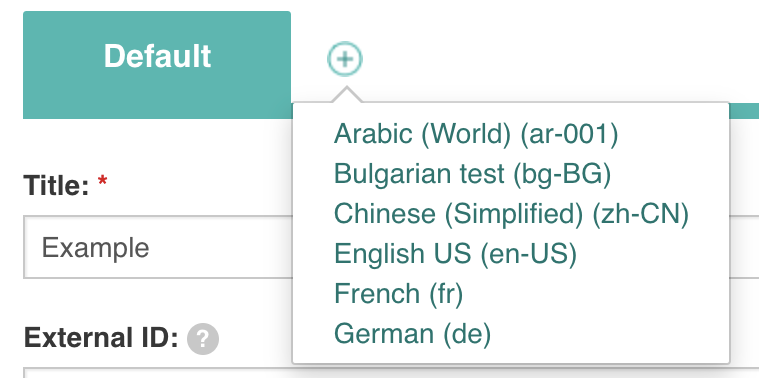Click the en-US locale code text
Image resolution: width=759 pixels, height=378 pixels.
tap(529, 254)
